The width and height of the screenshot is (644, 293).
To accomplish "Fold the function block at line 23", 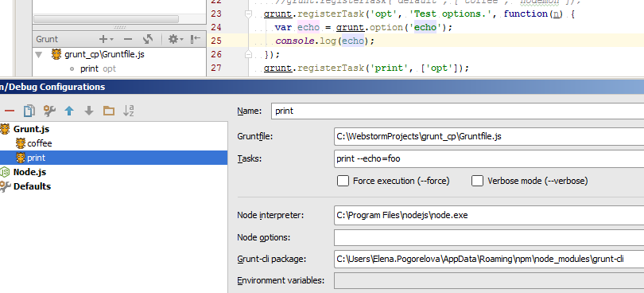I will 248,14.
